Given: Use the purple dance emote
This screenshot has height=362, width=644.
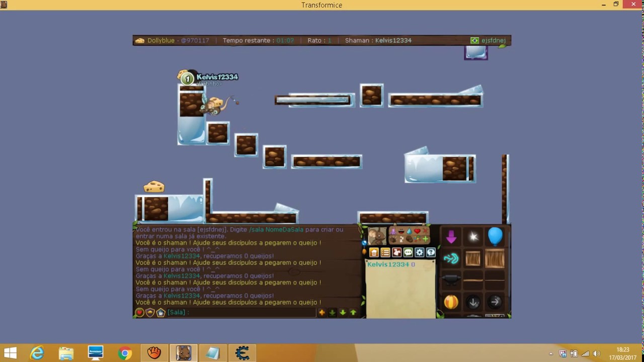Looking at the screenshot, I should pos(393,232).
